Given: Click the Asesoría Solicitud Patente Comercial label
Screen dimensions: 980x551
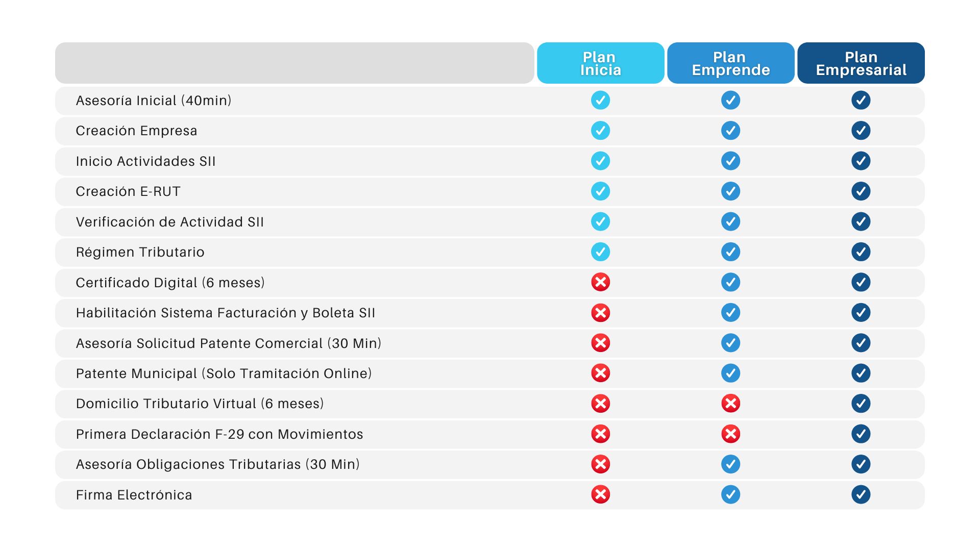Looking at the screenshot, I should coord(228,343).
